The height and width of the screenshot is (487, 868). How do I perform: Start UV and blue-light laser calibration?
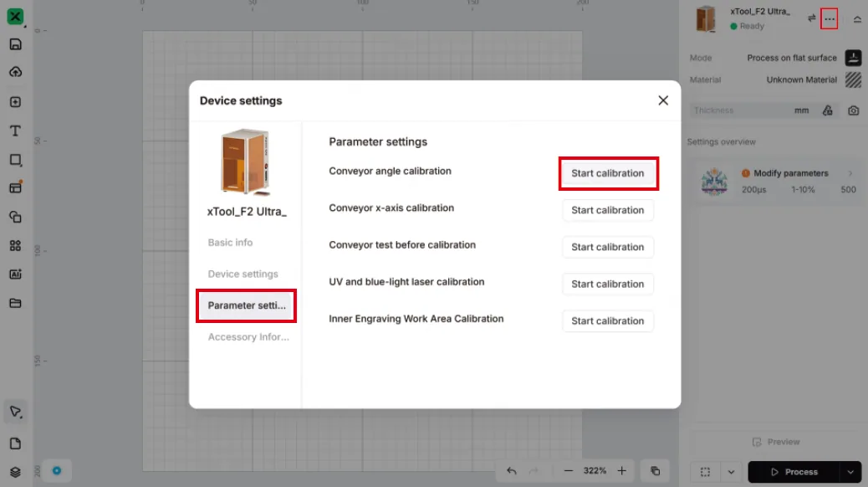pyautogui.click(x=608, y=284)
